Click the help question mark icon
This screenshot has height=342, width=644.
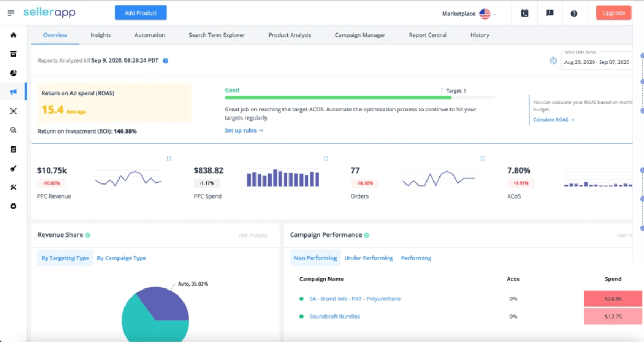574,13
